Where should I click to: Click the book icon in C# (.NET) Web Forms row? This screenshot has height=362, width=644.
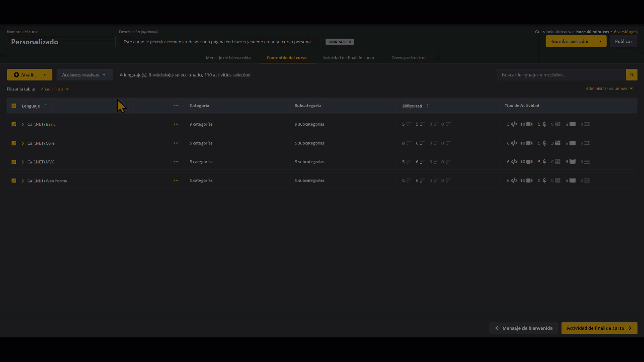573,180
